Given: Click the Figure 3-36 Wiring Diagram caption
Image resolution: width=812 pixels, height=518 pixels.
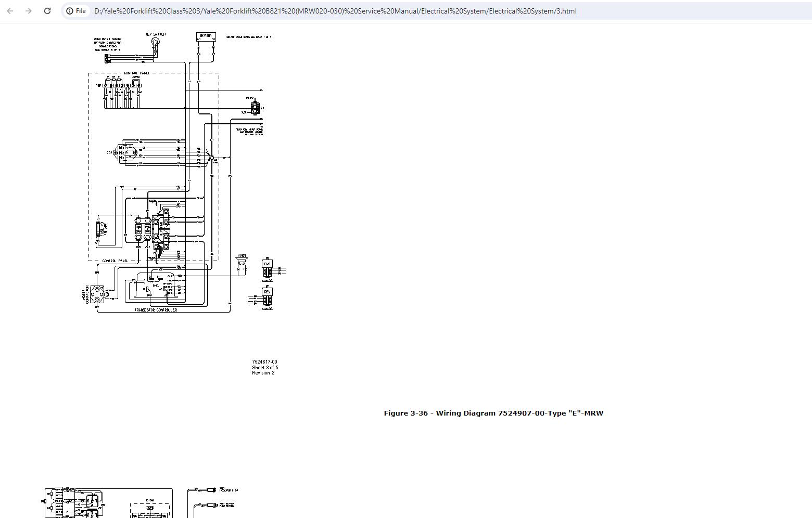Looking at the screenshot, I should (493, 413).
